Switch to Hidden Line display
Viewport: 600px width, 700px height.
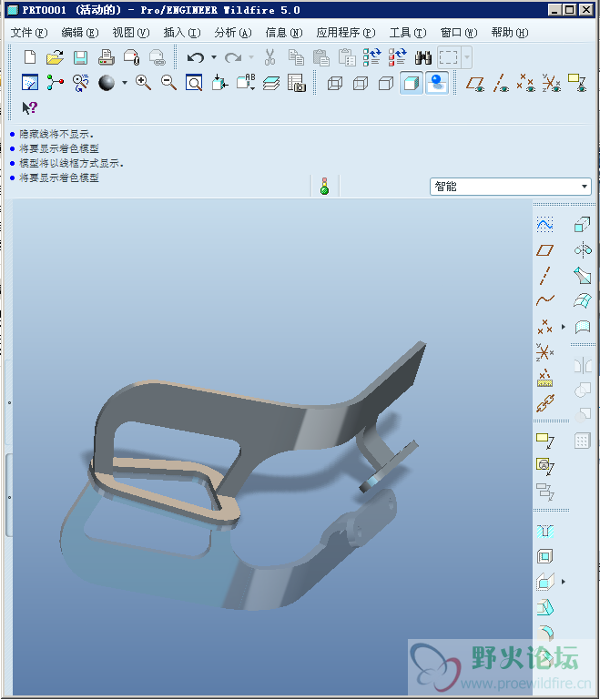coord(361,83)
